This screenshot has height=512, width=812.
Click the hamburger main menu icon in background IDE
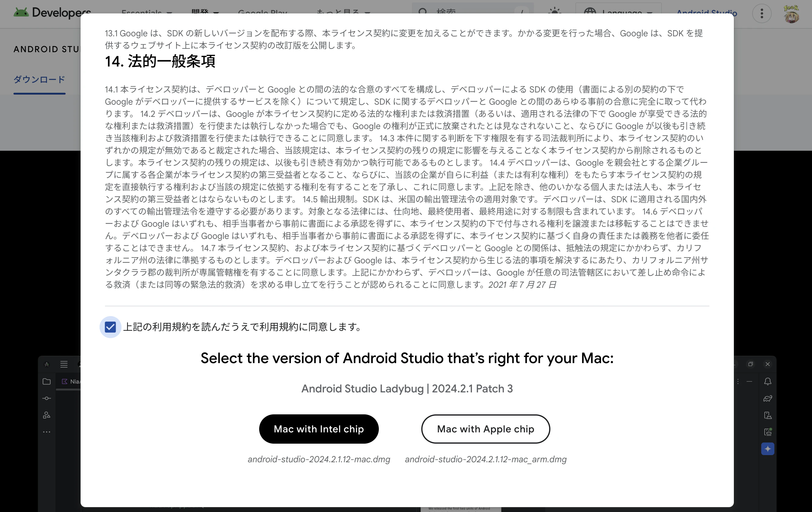(x=64, y=364)
